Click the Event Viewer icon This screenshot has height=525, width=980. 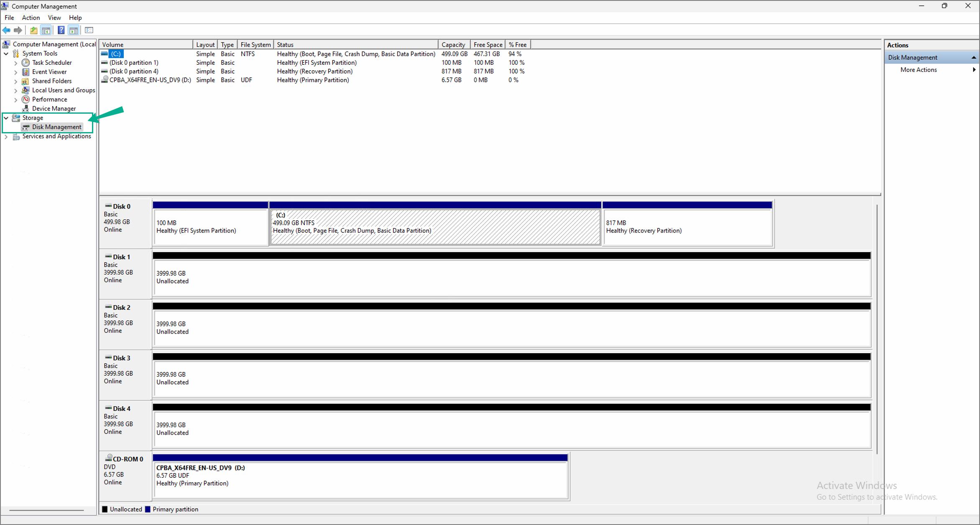click(26, 72)
